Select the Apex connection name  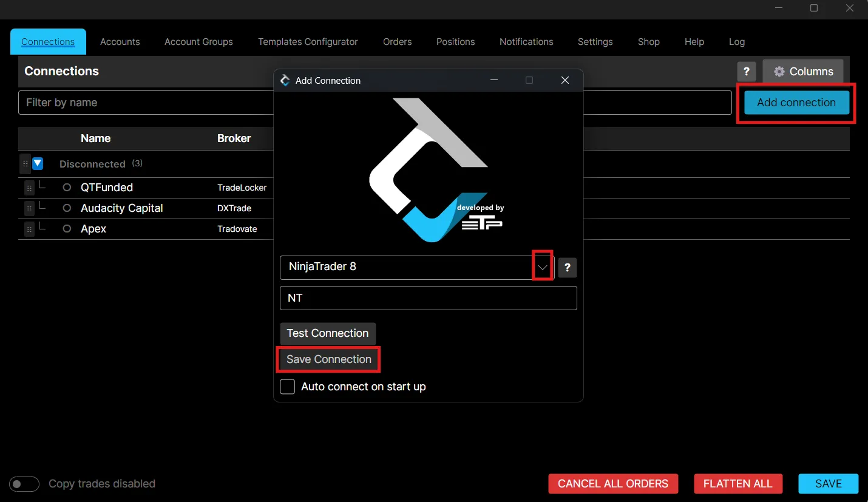click(93, 229)
